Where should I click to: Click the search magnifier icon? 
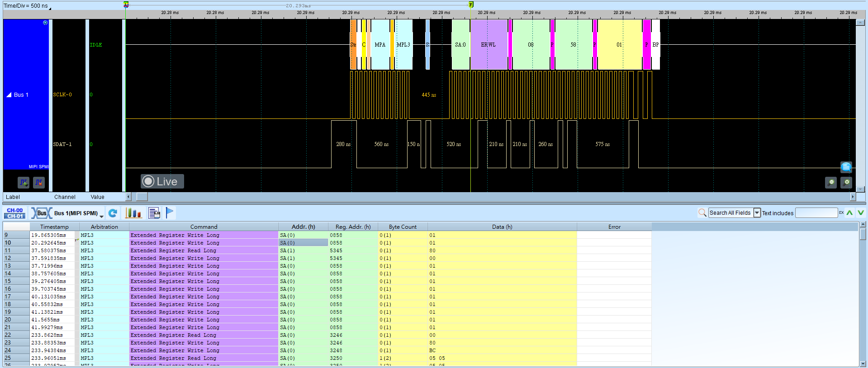[702, 213]
